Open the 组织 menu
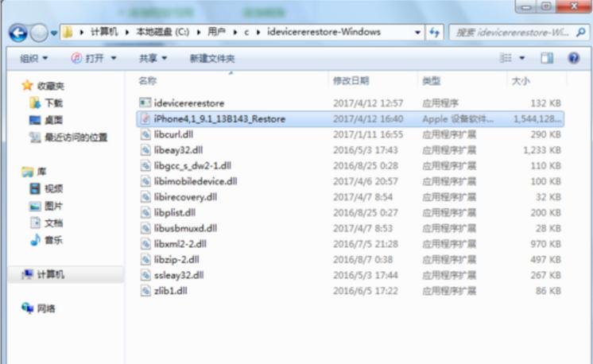 [x=33, y=59]
